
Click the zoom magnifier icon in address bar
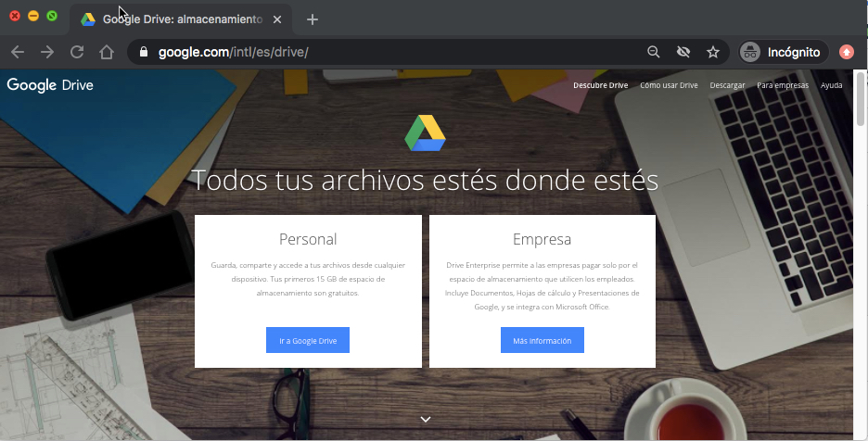tap(654, 52)
